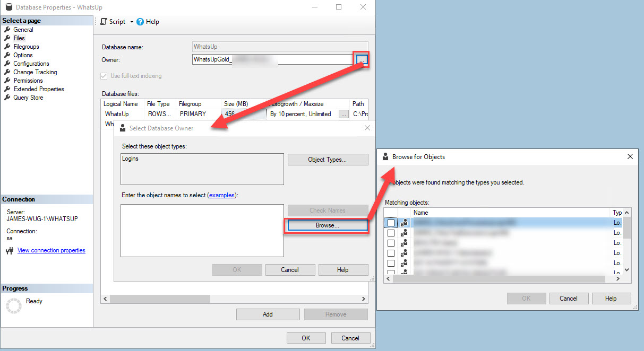Viewport: 644px width, 351px height.
Task: Click the Filegroups page wrench icon
Action: click(x=7, y=47)
